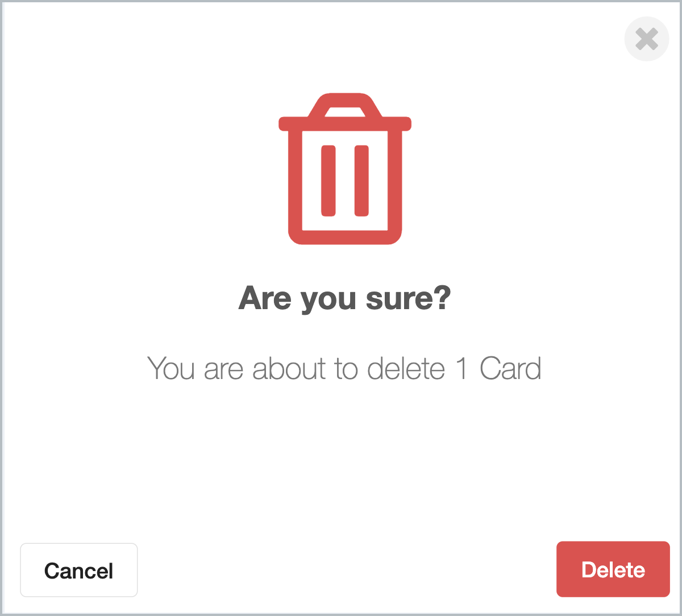Click the Delete button label text

(x=613, y=570)
